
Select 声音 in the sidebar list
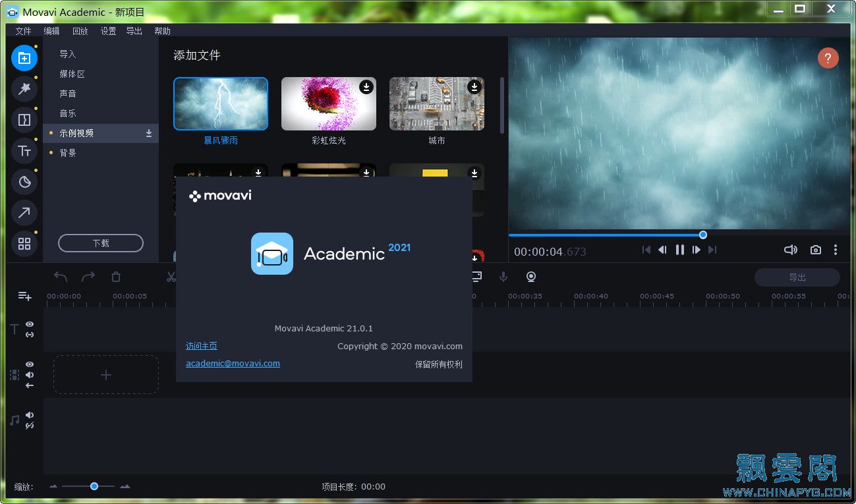click(x=101, y=94)
